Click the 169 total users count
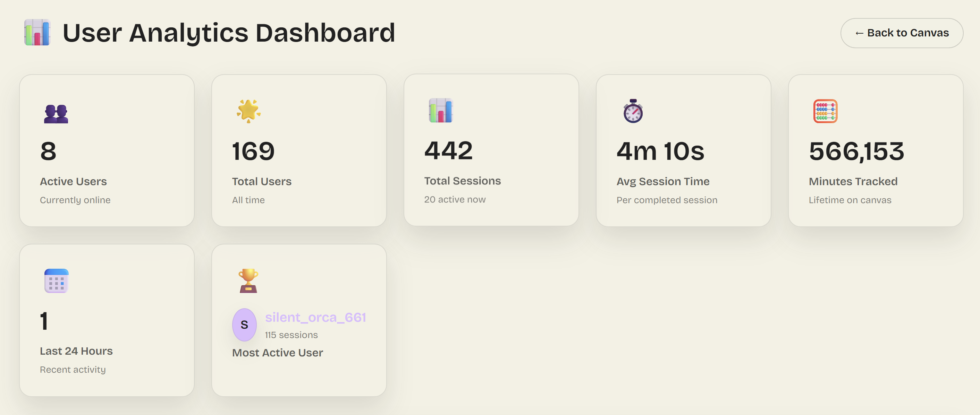The image size is (980, 415). [x=253, y=151]
